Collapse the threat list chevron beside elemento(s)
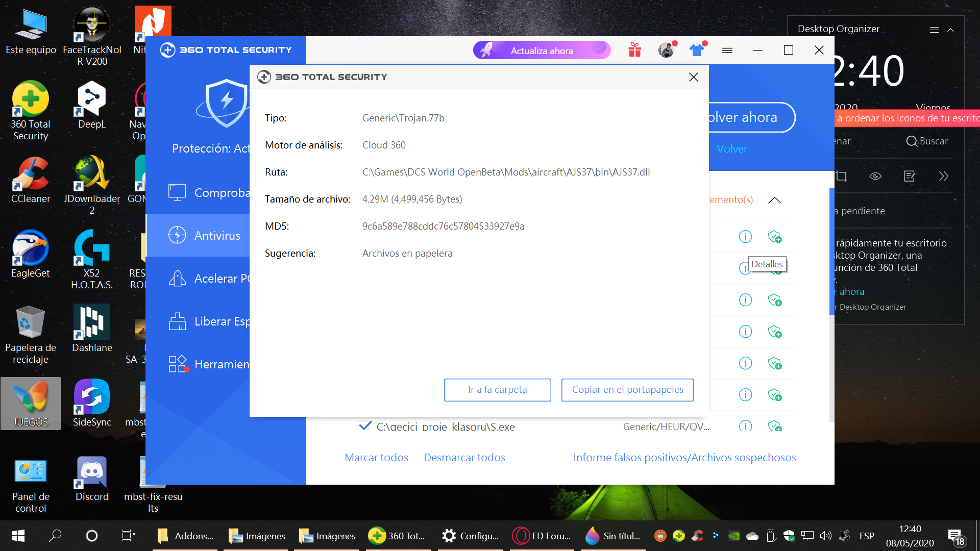The height and width of the screenshot is (551, 980). (774, 200)
